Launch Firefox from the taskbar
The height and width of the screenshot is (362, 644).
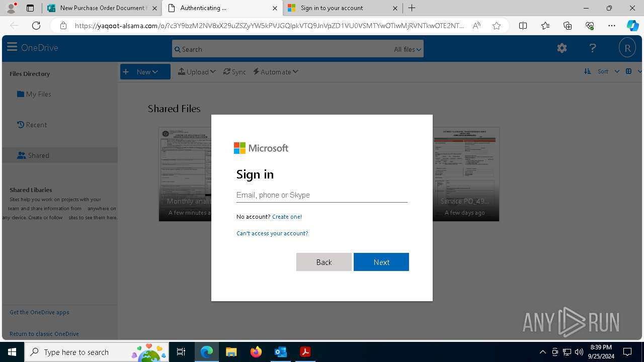(x=256, y=352)
